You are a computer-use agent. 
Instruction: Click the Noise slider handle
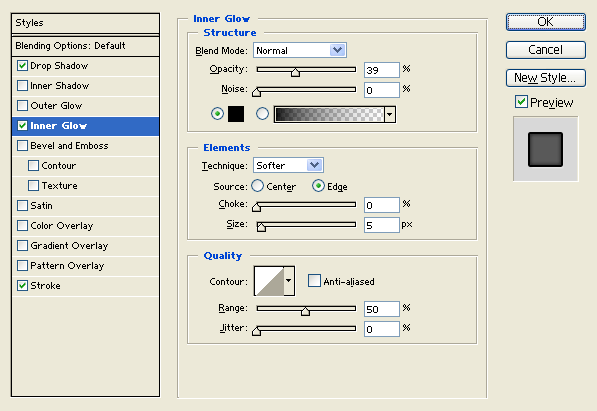(x=257, y=92)
